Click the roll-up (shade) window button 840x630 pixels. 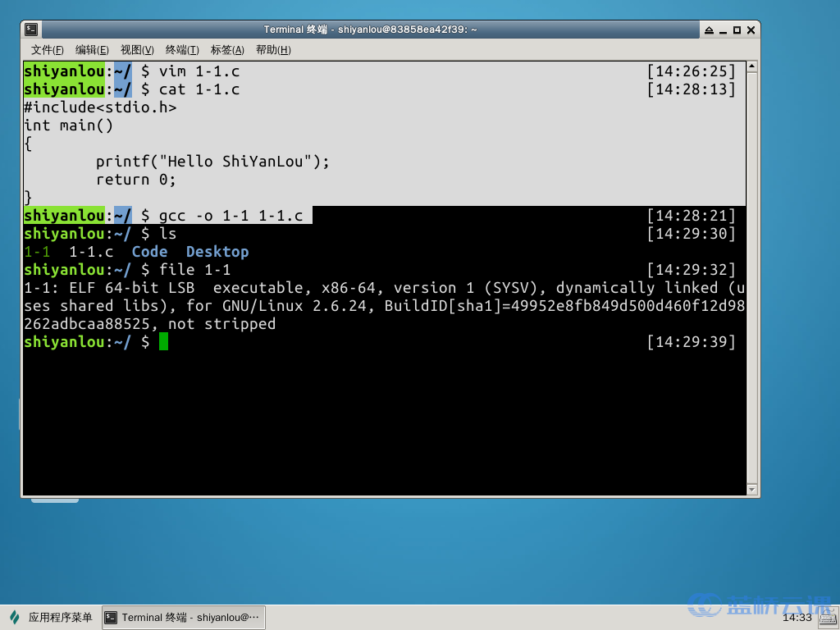709,30
